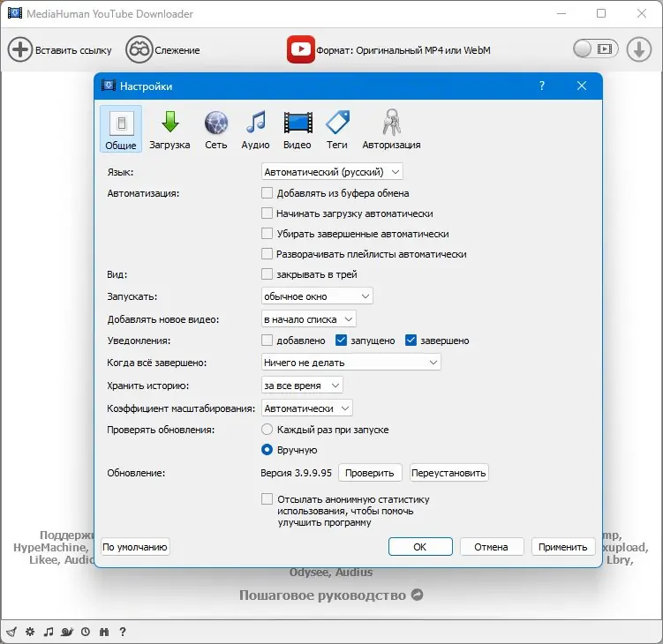Screen dimensions: 663x644
Task: Open the Сеть settings tab
Action: pos(216,129)
